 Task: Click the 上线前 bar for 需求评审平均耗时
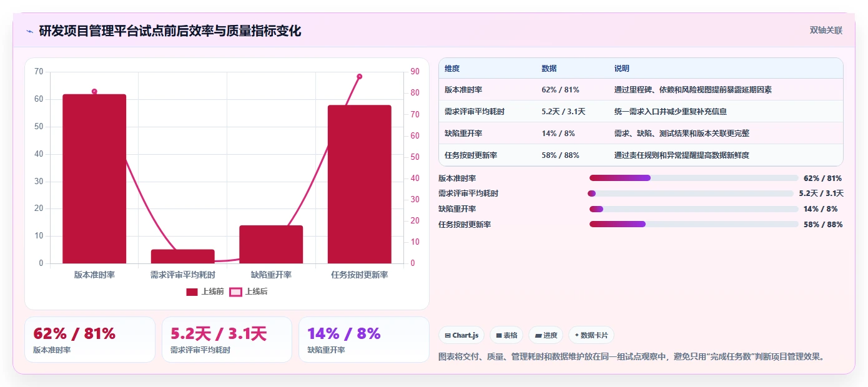point(183,256)
